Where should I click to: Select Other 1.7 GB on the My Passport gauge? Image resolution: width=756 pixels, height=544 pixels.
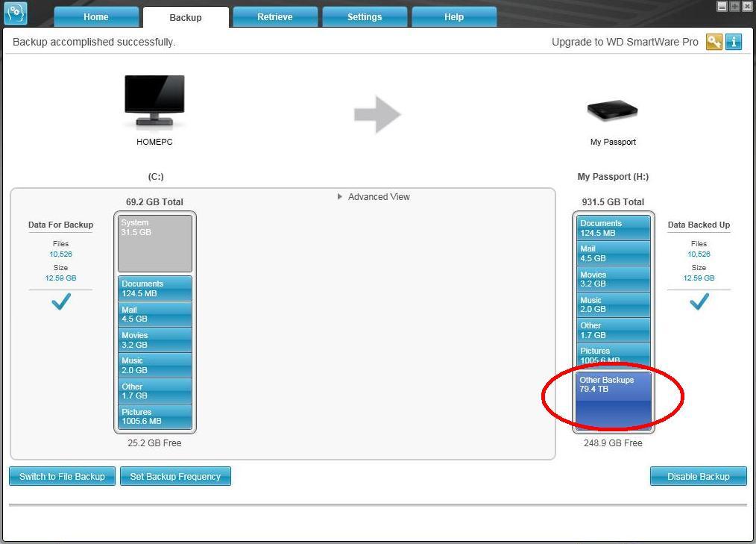614,330
